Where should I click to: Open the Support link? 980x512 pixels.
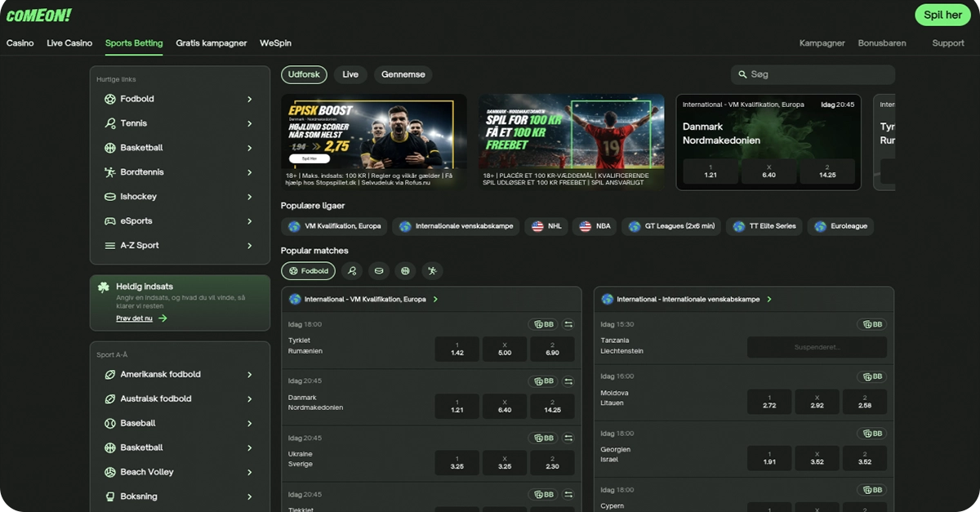[x=948, y=43]
